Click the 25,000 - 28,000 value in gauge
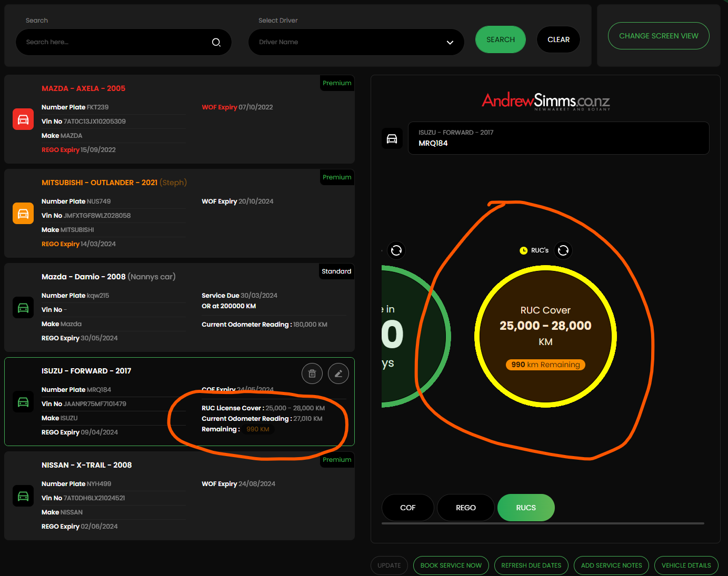 [x=545, y=326]
